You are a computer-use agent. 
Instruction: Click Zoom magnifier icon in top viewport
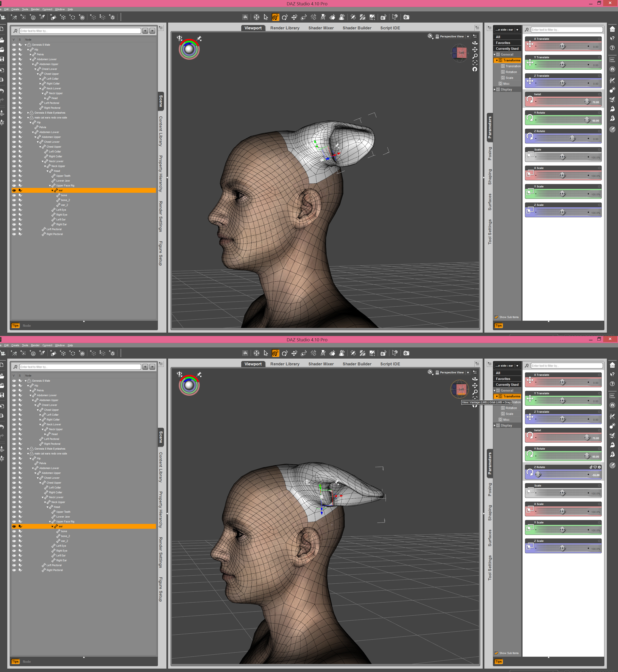coord(475,56)
